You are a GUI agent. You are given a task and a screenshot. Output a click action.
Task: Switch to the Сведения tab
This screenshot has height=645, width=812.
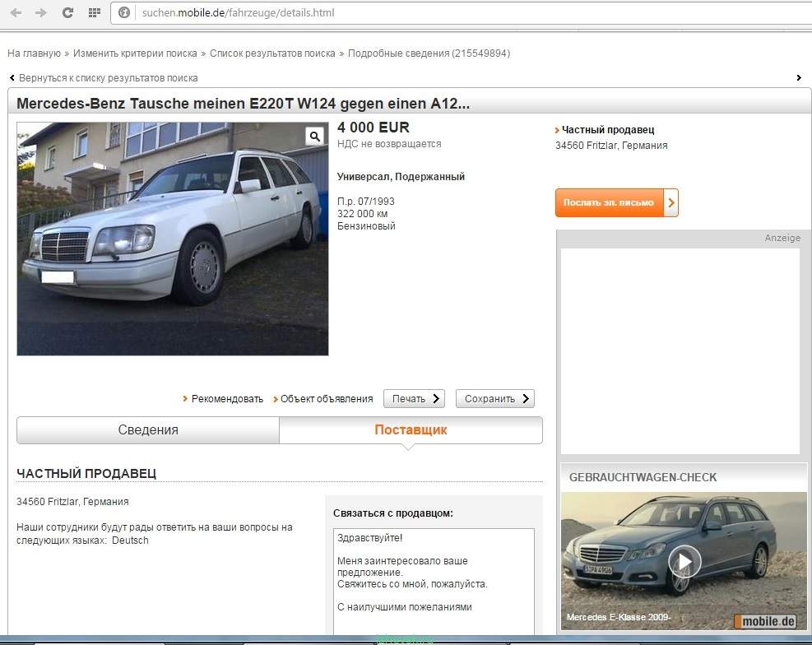click(x=148, y=430)
